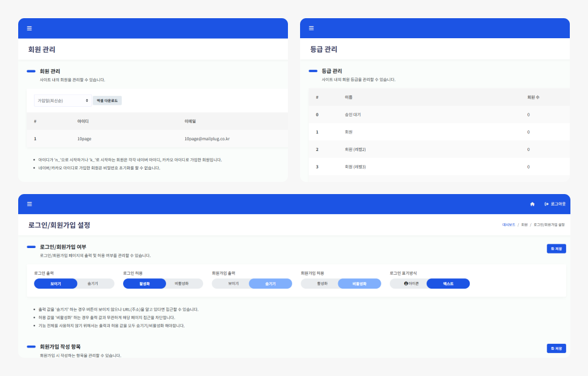
Task: Click 회원 in the breadcrumb
Action: [524, 225]
